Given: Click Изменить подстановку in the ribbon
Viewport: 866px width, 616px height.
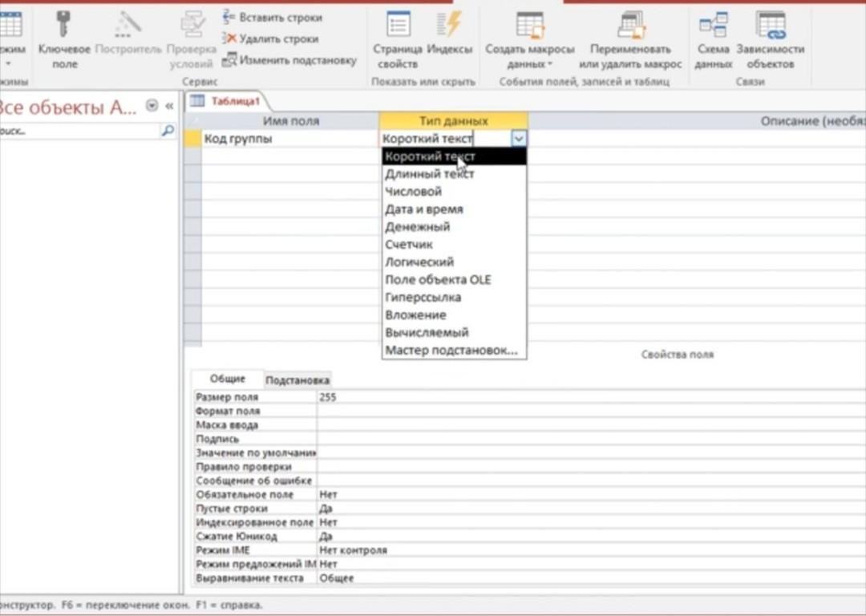Looking at the screenshot, I should point(289,60).
